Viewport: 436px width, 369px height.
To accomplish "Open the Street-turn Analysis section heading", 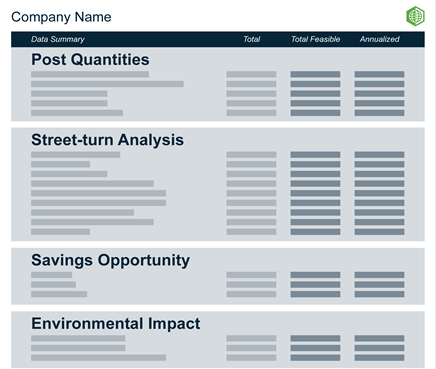I will click(x=107, y=140).
